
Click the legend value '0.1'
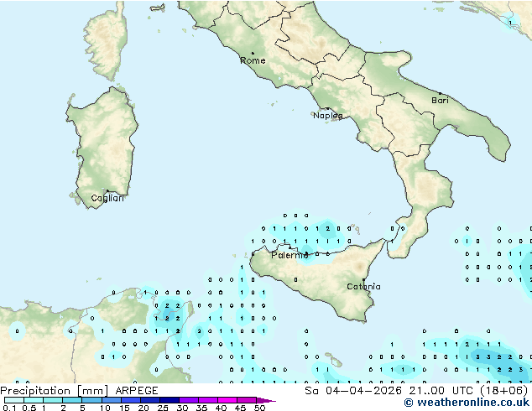9,408
